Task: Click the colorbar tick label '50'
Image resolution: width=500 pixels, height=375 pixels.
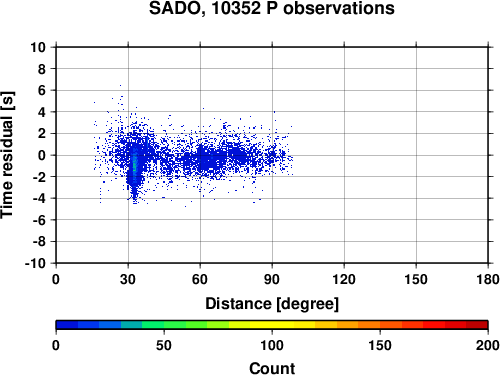Action: coord(164,345)
